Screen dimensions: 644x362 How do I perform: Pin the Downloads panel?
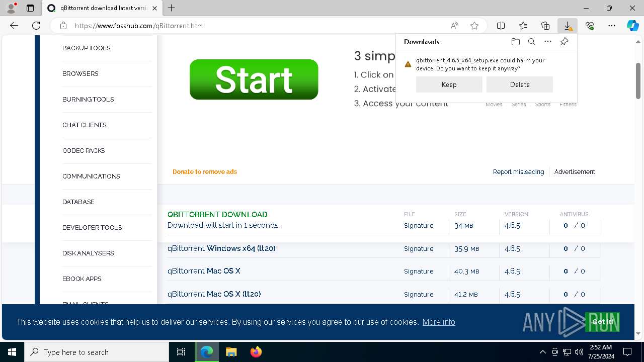(564, 42)
